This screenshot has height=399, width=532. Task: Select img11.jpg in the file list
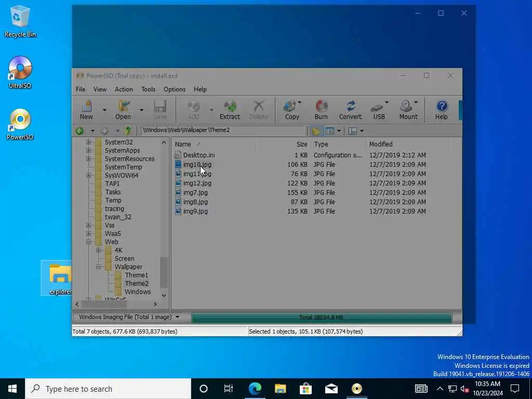(x=197, y=174)
